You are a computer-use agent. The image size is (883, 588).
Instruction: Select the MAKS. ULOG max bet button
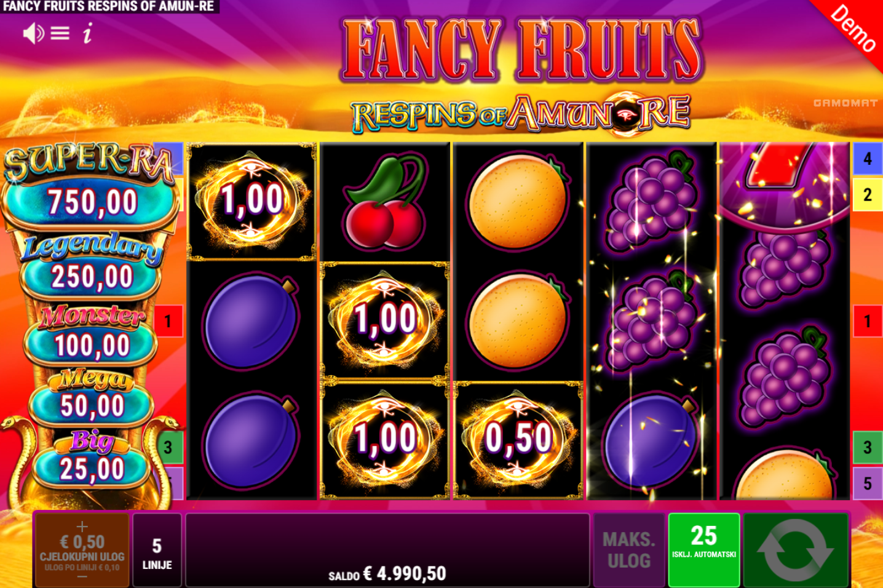click(629, 550)
